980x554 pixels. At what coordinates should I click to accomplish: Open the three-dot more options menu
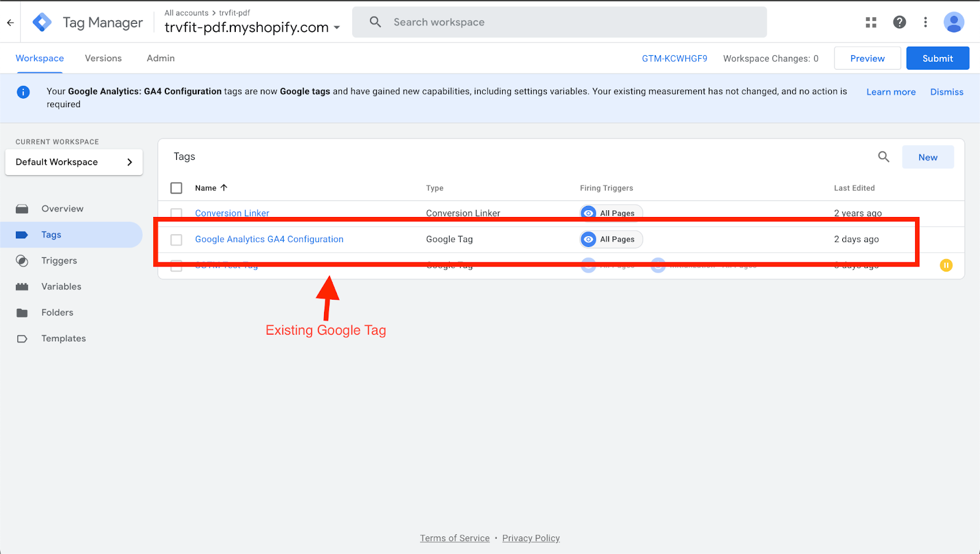coord(925,22)
